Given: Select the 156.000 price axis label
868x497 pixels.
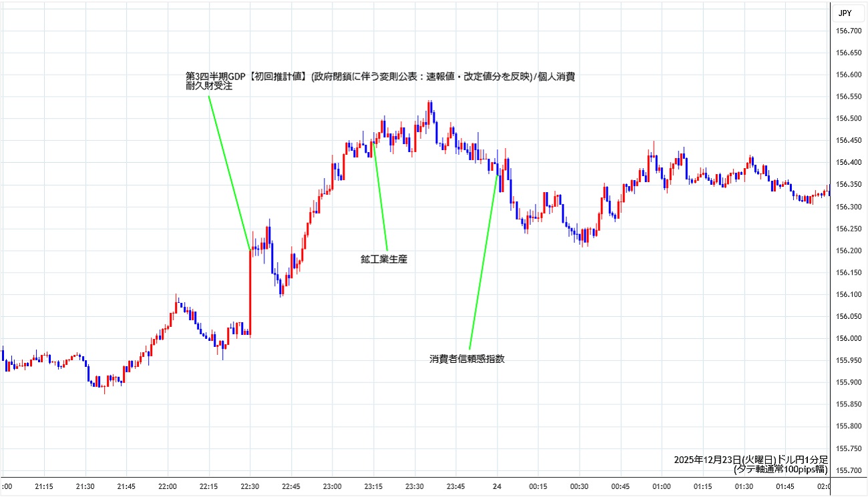Looking at the screenshot, I should click(x=849, y=338).
